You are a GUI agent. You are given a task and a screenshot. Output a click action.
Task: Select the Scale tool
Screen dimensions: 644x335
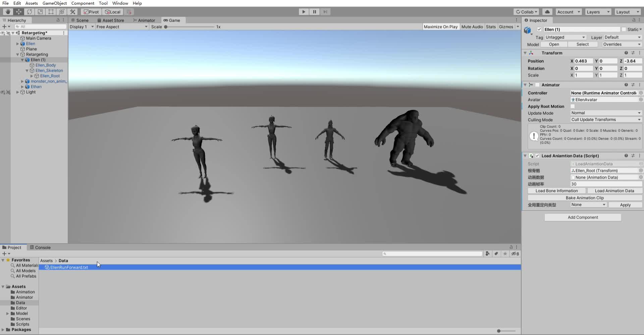[x=40, y=12]
